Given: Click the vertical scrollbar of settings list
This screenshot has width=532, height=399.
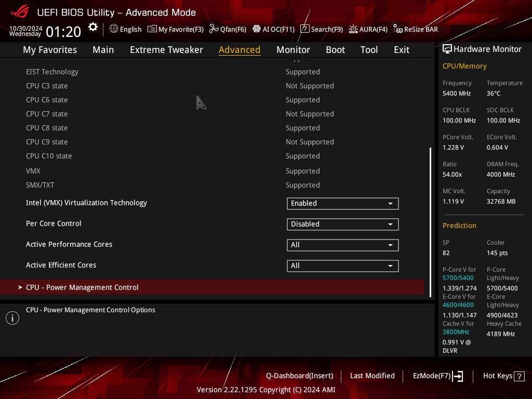Looking at the screenshot, I should click(430, 222).
